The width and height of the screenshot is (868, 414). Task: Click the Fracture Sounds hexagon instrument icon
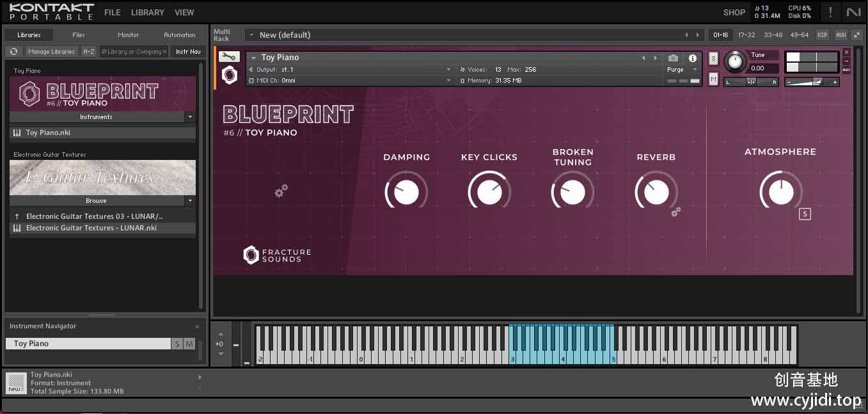(x=229, y=75)
